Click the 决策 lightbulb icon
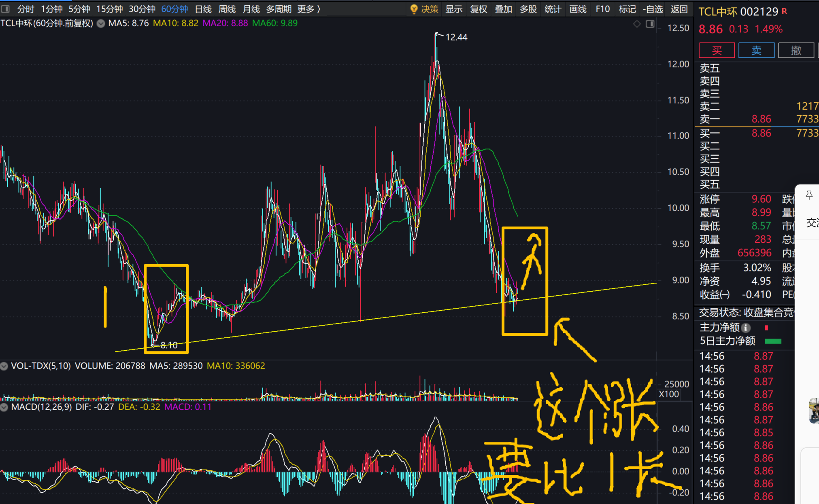The height and width of the screenshot is (504, 819). click(x=414, y=9)
